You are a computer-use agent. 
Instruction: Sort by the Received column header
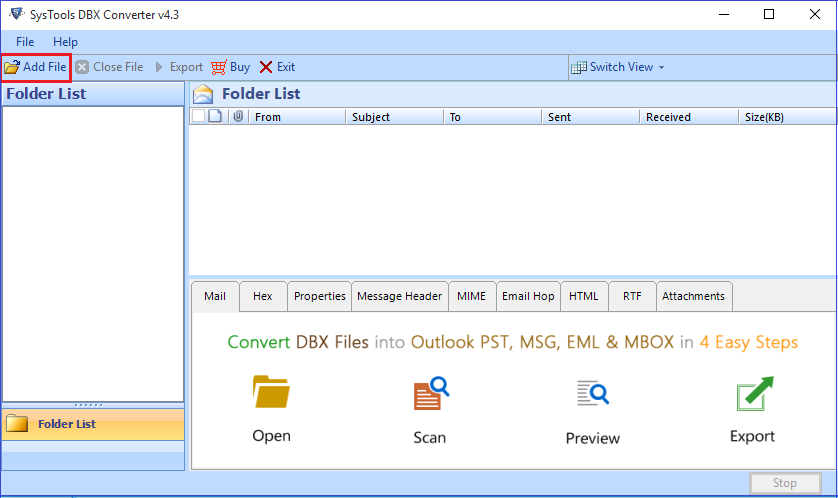[x=689, y=117]
